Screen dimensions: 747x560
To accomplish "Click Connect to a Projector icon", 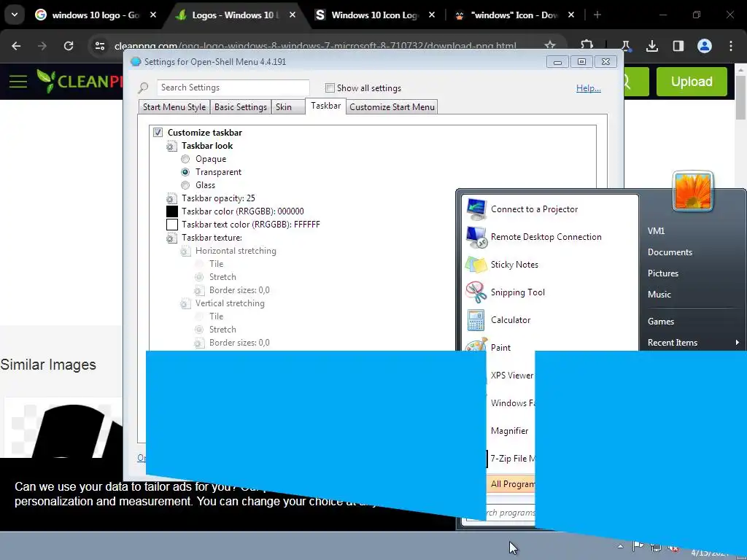I will click(x=476, y=209).
